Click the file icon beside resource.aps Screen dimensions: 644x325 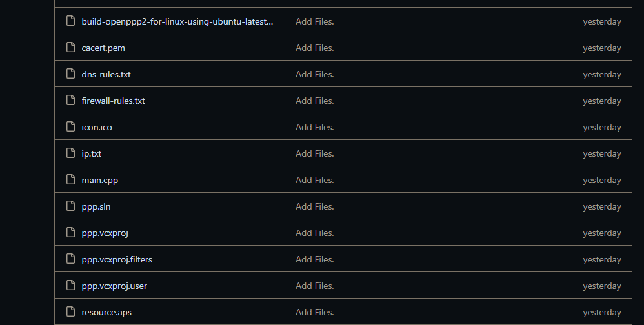(x=71, y=312)
